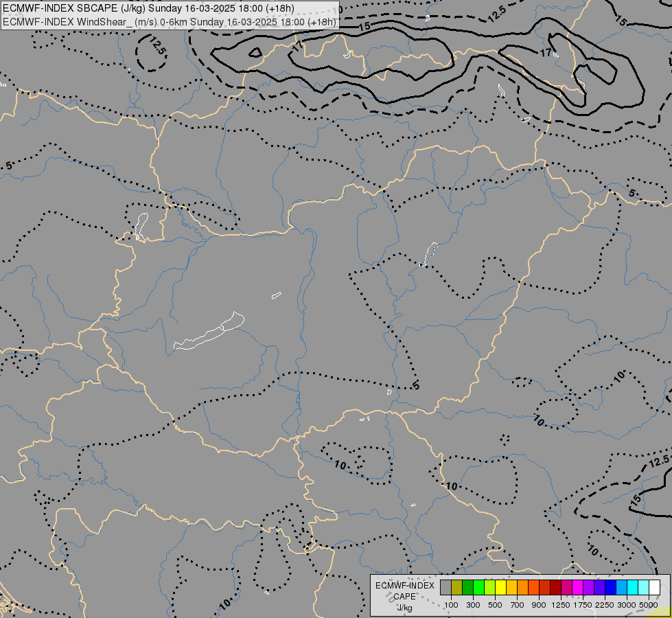Click the legend value 500
This screenshot has width=672, height=618.
click(495, 605)
